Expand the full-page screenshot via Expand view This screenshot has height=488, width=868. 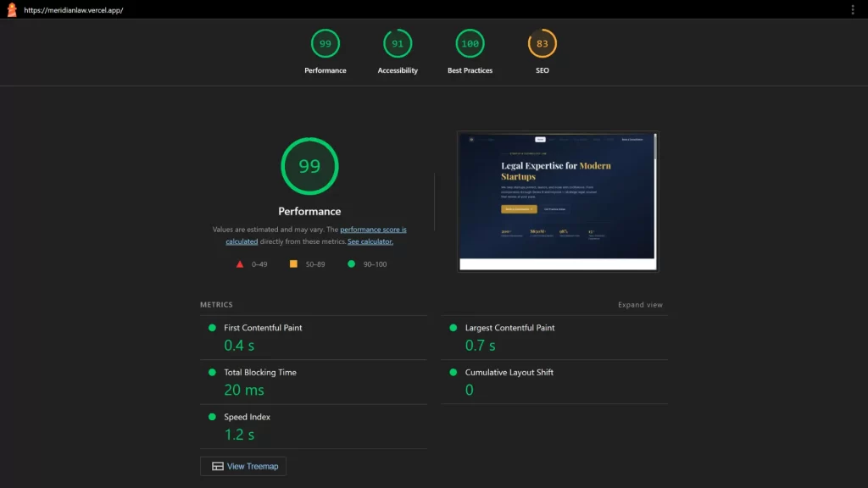point(641,304)
